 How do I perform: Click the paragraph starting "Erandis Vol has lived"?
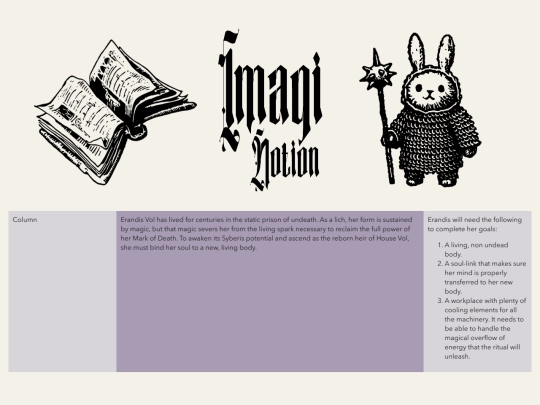266,233
